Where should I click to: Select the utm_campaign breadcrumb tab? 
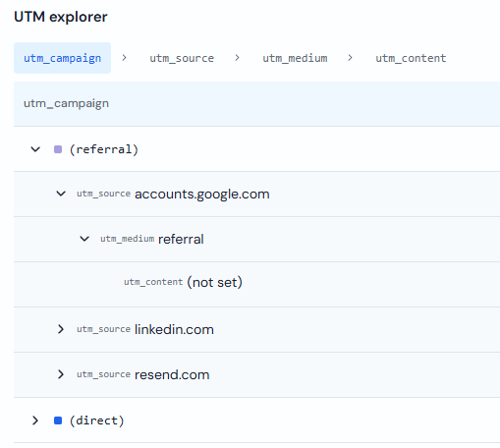62,58
